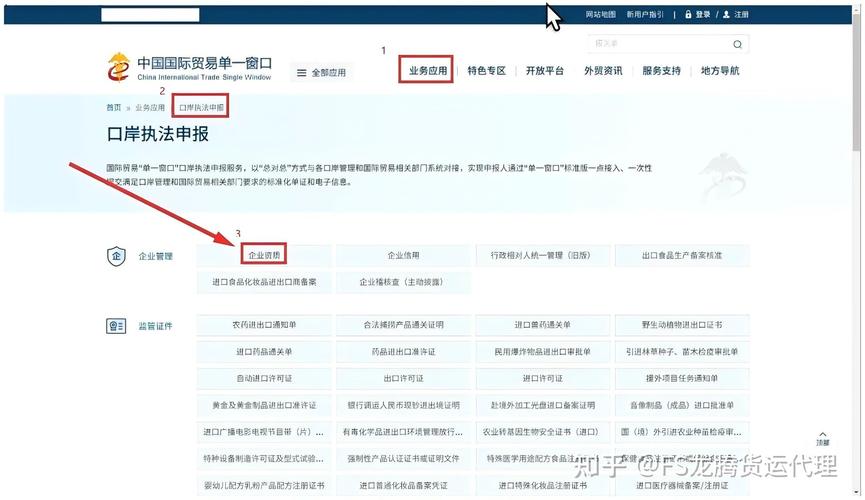Viewport: 865px width, 500px height.
Task: Click the 企业管理 shield icon
Action: coord(116,256)
